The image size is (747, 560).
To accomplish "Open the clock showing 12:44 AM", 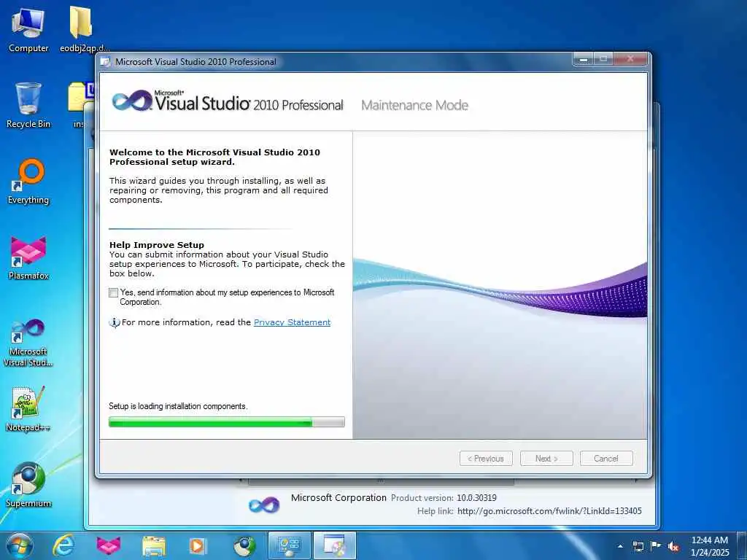I will pos(709,546).
